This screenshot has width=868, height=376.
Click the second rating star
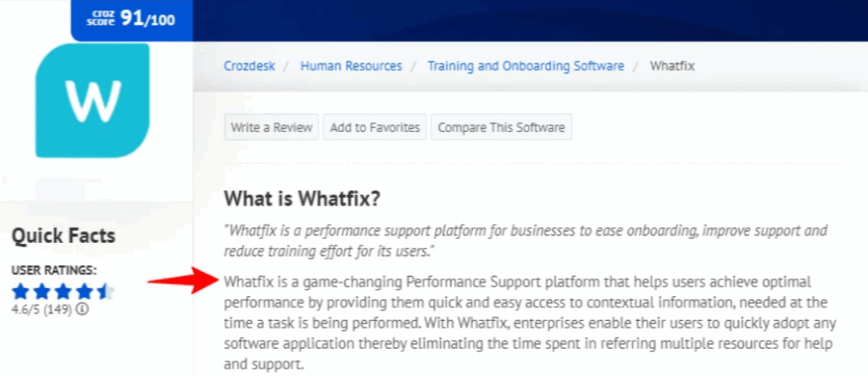41,293
